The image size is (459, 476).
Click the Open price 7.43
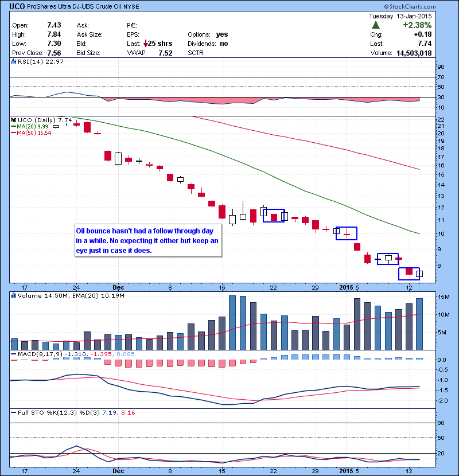tap(54, 25)
